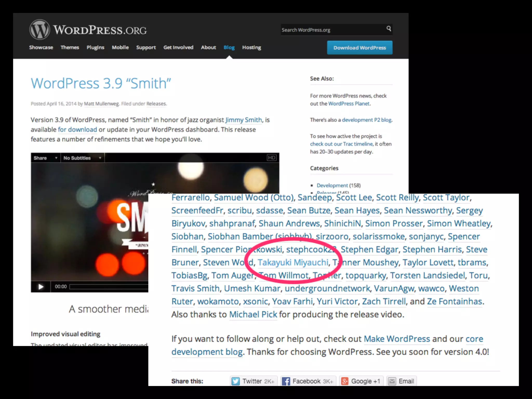The width and height of the screenshot is (532, 399).
Task: Click the Google +1 share button
Action: [361, 381]
